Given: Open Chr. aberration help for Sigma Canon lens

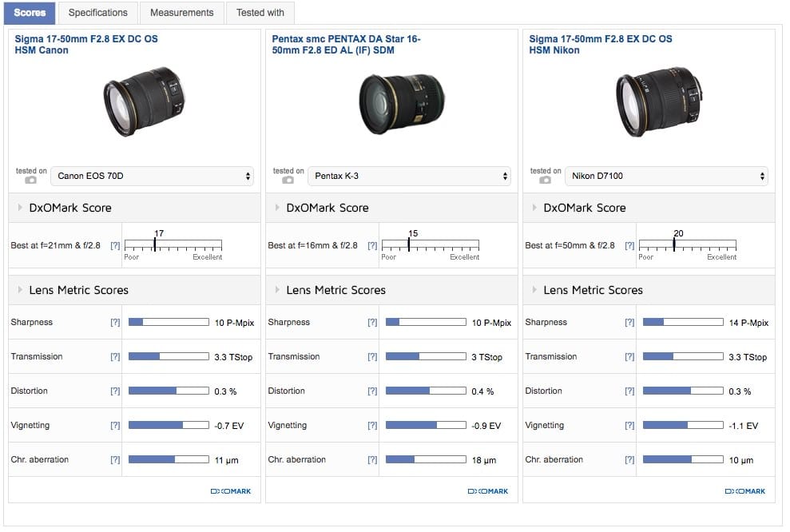Looking at the screenshot, I should tap(115, 459).
